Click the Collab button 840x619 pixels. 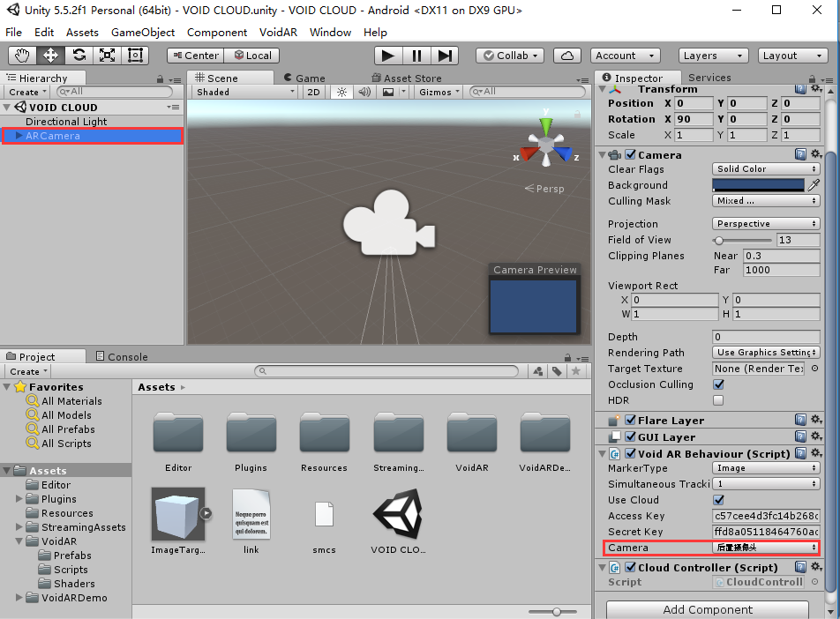[x=511, y=56]
